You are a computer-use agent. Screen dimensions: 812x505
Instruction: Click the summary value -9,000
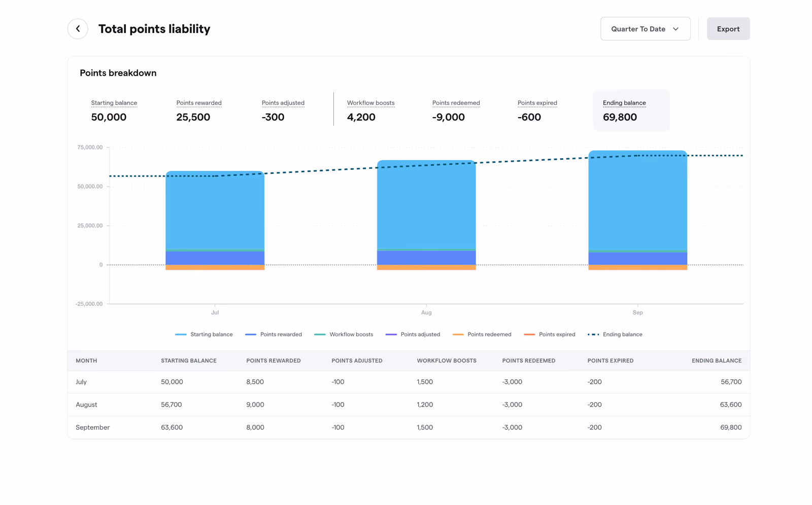(449, 117)
